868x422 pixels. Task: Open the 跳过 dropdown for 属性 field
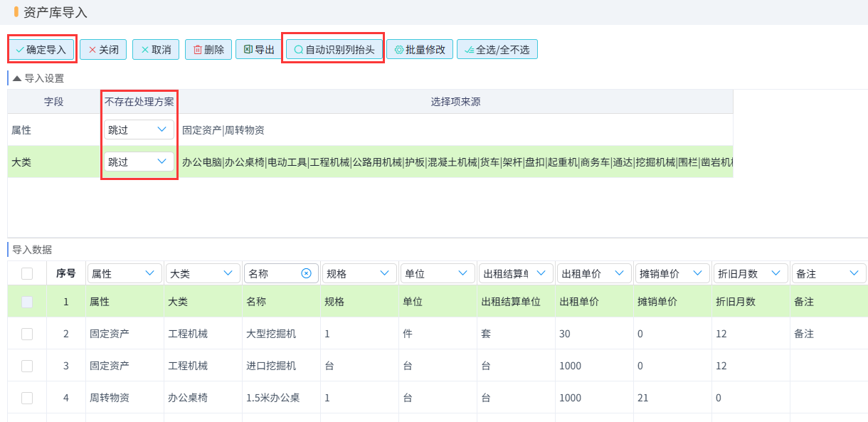[139, 130]
